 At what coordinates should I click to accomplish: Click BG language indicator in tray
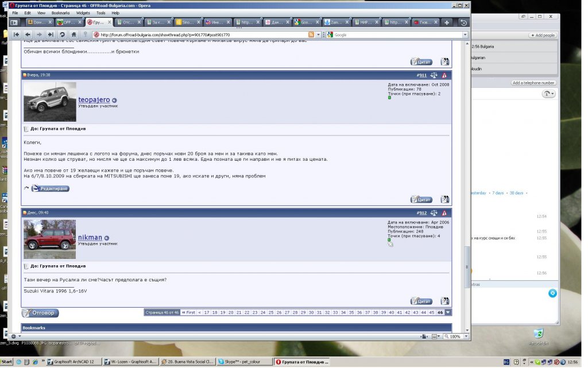506,362
